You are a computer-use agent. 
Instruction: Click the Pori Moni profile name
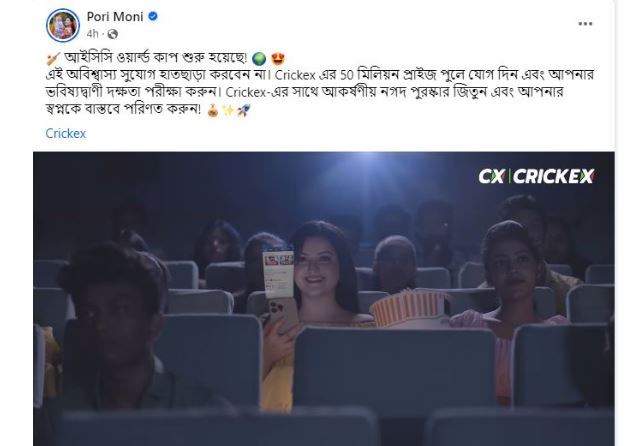tap(115, 17)
